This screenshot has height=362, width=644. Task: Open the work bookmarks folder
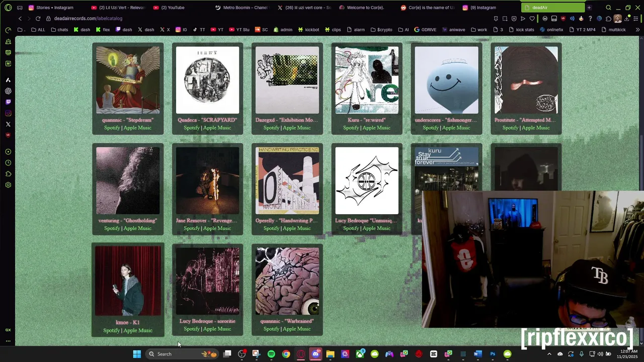[478, 30]
